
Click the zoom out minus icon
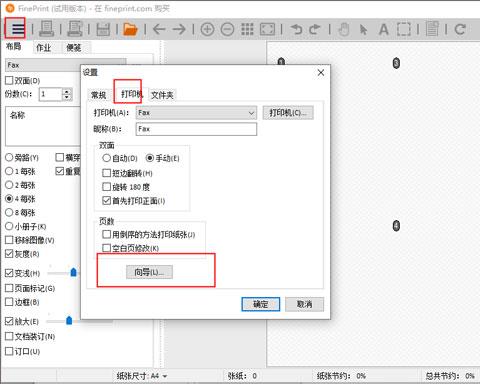pyautogui.click(x=227, y=29)
